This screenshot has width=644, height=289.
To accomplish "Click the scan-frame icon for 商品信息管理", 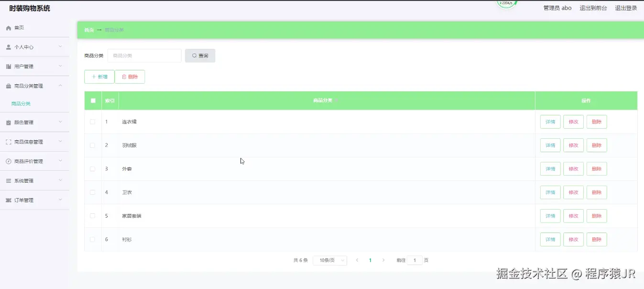I will coord(9,142).
